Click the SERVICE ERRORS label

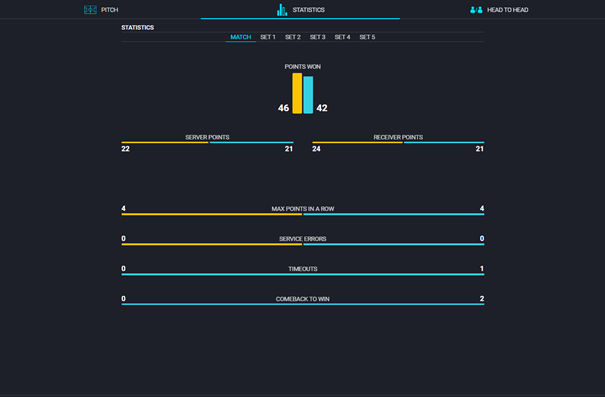(x=303, y=239)
